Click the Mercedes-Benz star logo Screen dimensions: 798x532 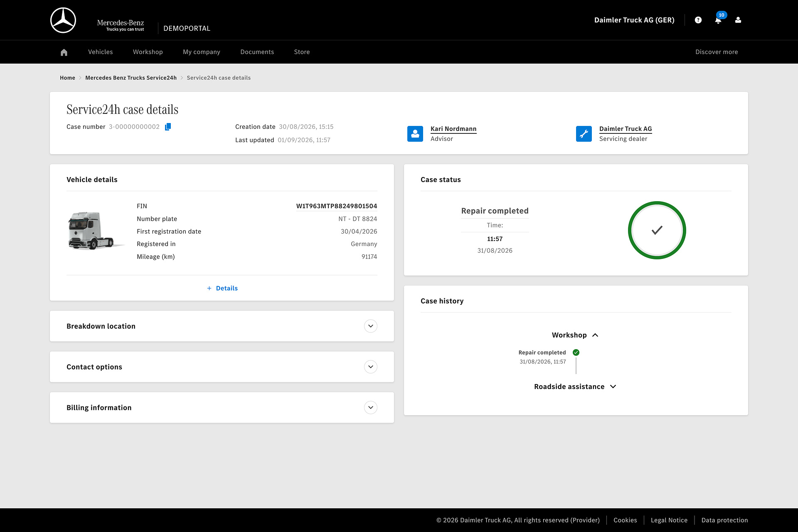63,20
